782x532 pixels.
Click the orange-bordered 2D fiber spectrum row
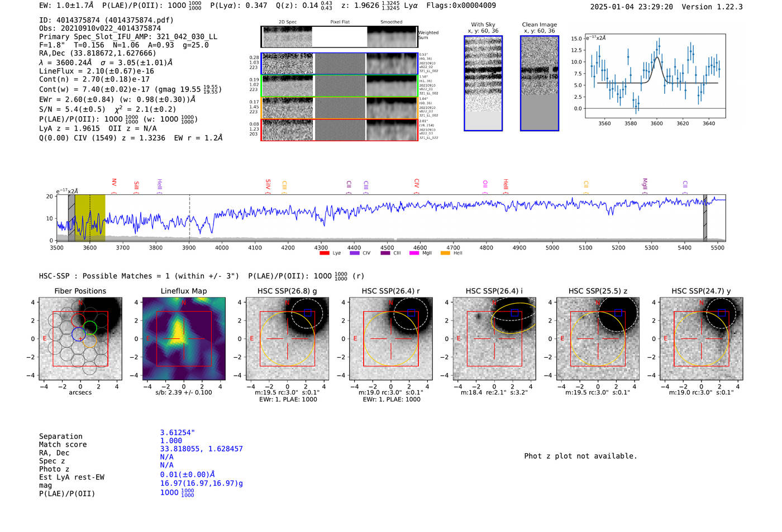[340, 108]
